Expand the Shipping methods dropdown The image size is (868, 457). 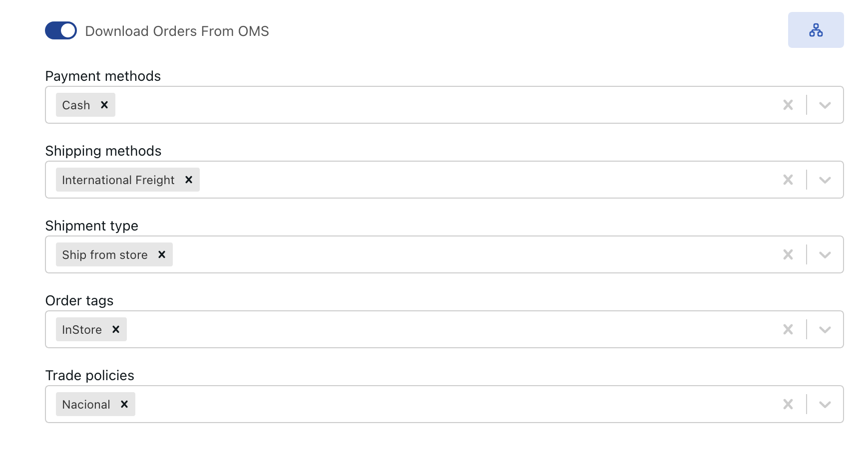click(825, 180)
